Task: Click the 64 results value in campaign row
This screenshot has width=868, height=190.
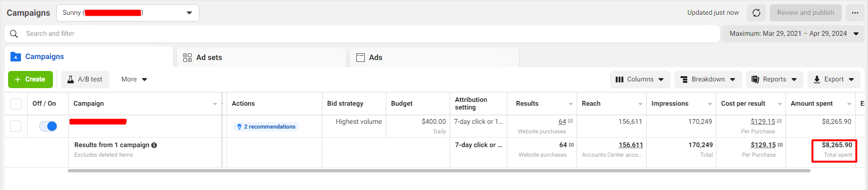Action: point(562,122)
